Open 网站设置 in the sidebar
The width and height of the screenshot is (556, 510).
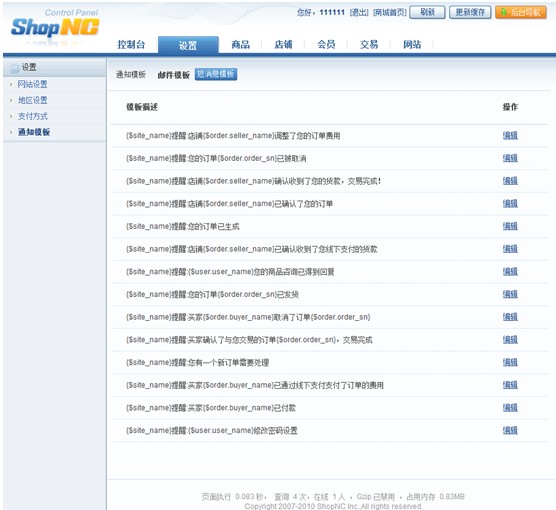[33, 84]
